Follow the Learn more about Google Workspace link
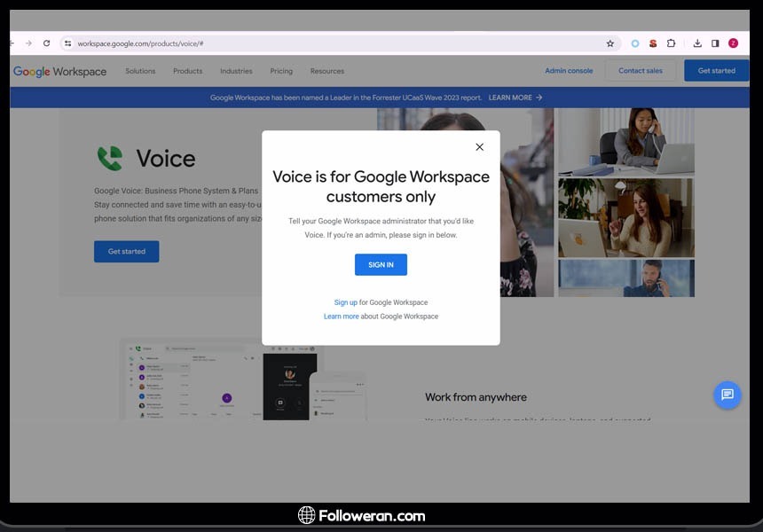763x532 pixels. click(x=342, y=317)
